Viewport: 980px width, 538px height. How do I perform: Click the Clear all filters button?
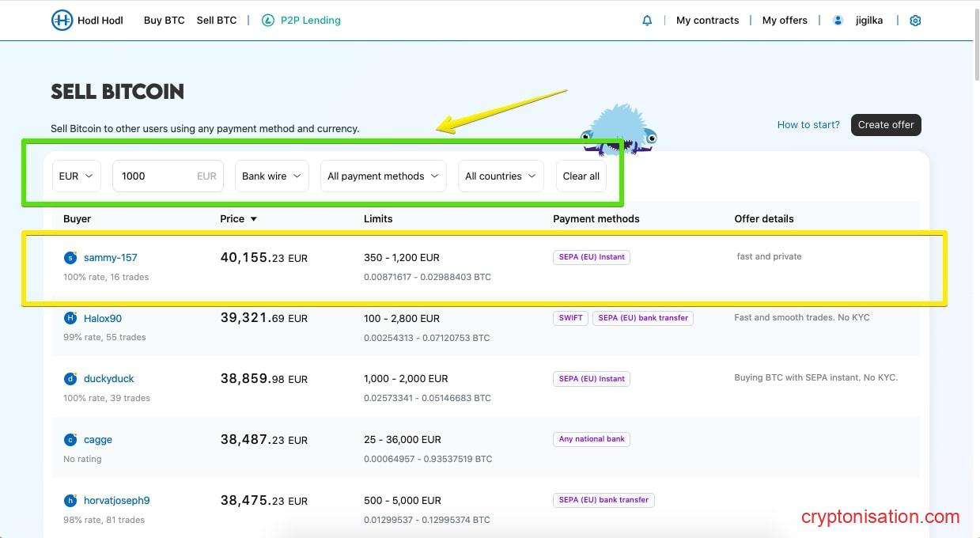click(581, 176)
